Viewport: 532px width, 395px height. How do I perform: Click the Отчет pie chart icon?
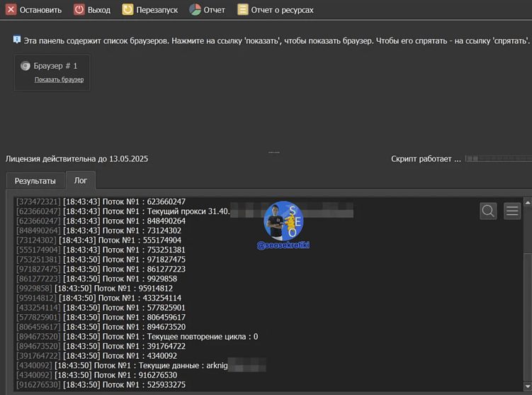point(195,9)
